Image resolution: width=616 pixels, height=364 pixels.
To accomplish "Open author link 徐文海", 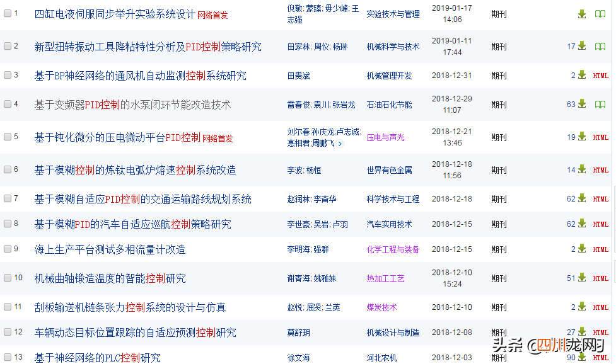I will 299,358.
